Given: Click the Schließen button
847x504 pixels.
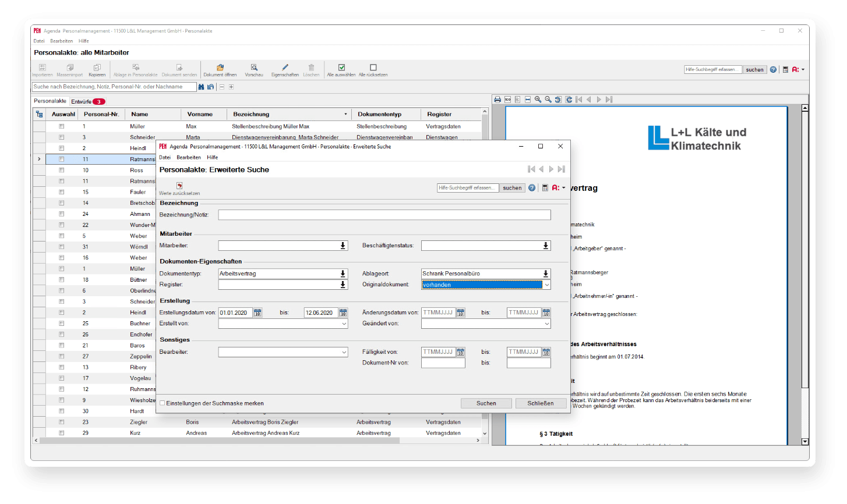Looking at the screenshot, I should point(541,403).
